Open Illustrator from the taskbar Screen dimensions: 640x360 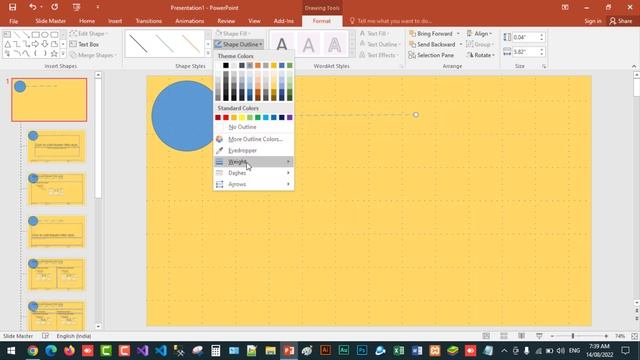[325, 351]
